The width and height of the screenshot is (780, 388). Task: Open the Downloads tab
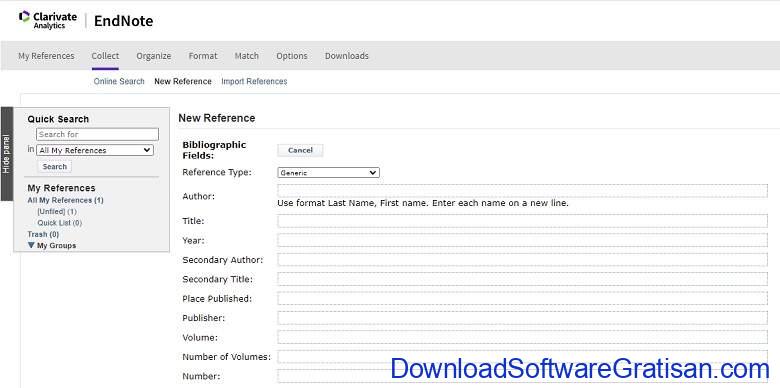[x=347, y=56]
